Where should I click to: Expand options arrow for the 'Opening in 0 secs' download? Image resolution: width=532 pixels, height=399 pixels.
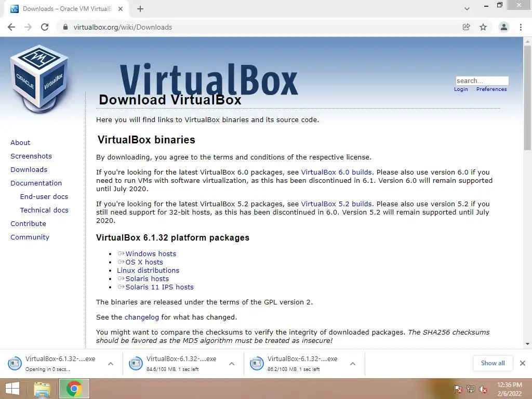tap(111, 364)
